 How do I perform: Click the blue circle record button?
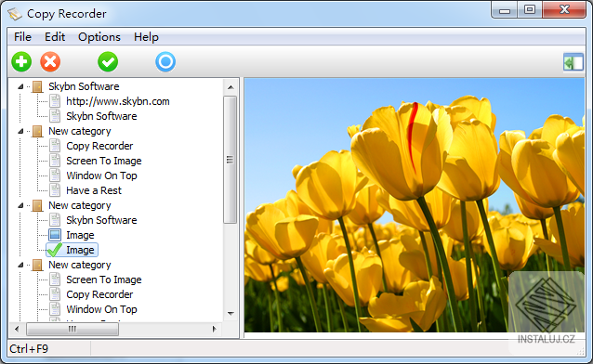[165, 61]
